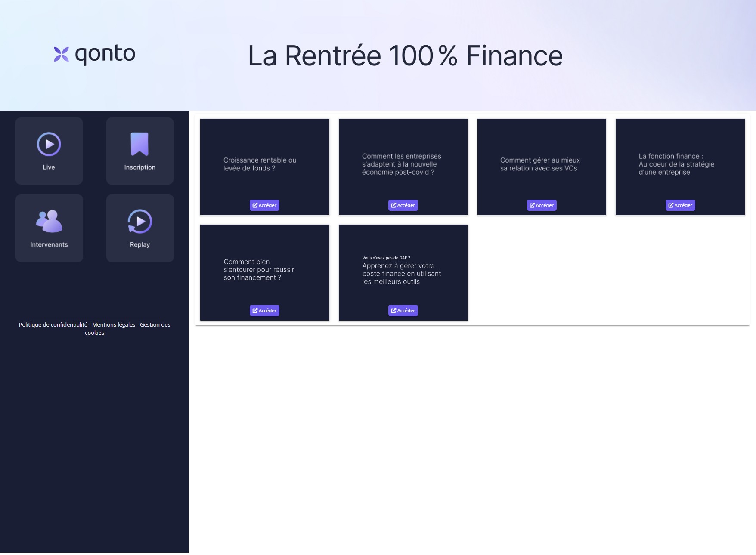Screen dimensions: 756x555
Task: Click the Au coeur de la stratégie card text
Action: point(676,164)
